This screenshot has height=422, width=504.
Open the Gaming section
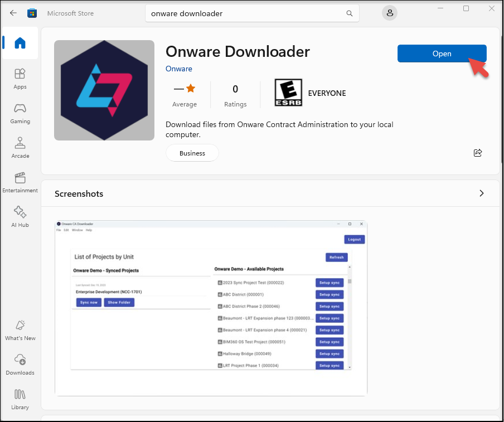pos(20,113)
